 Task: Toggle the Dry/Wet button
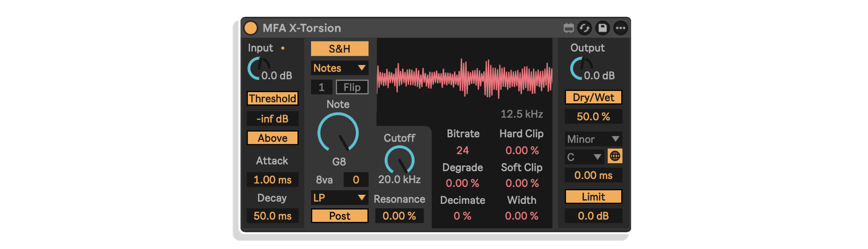point(594,98)
